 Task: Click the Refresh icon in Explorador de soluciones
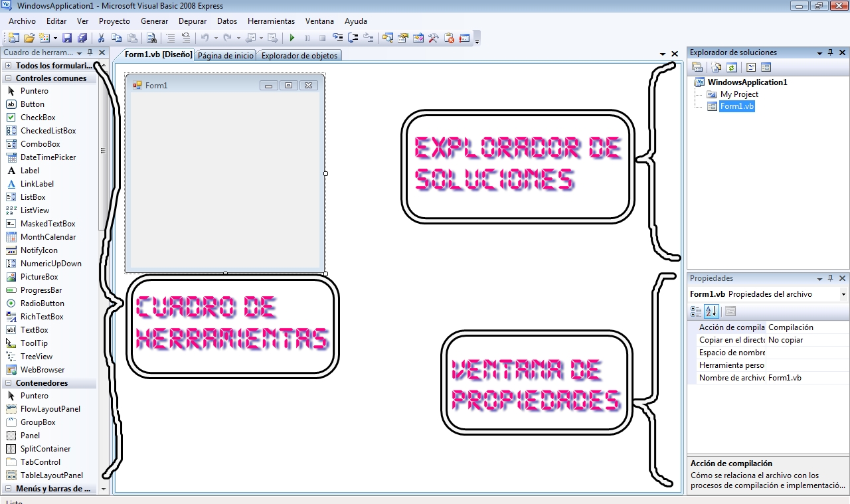[732, 67]
